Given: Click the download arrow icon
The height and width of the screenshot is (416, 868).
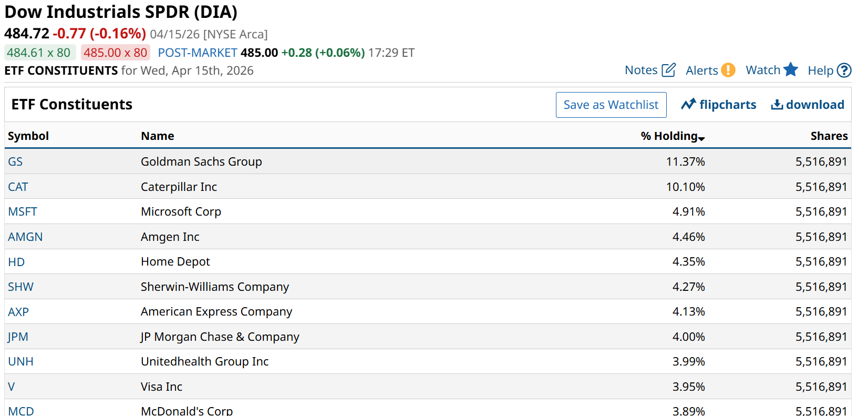Looking at the screenshot, I should [x=777, y=105].
